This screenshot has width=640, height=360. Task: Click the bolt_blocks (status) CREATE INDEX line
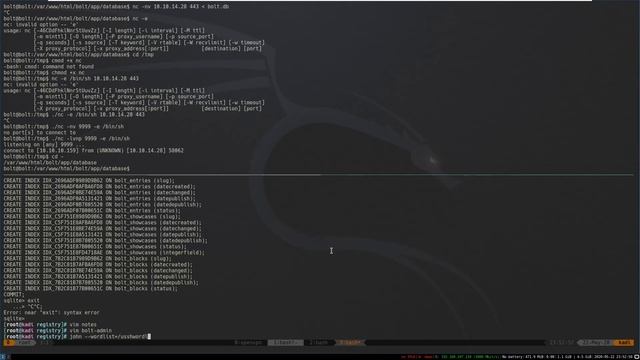[91, 289]
